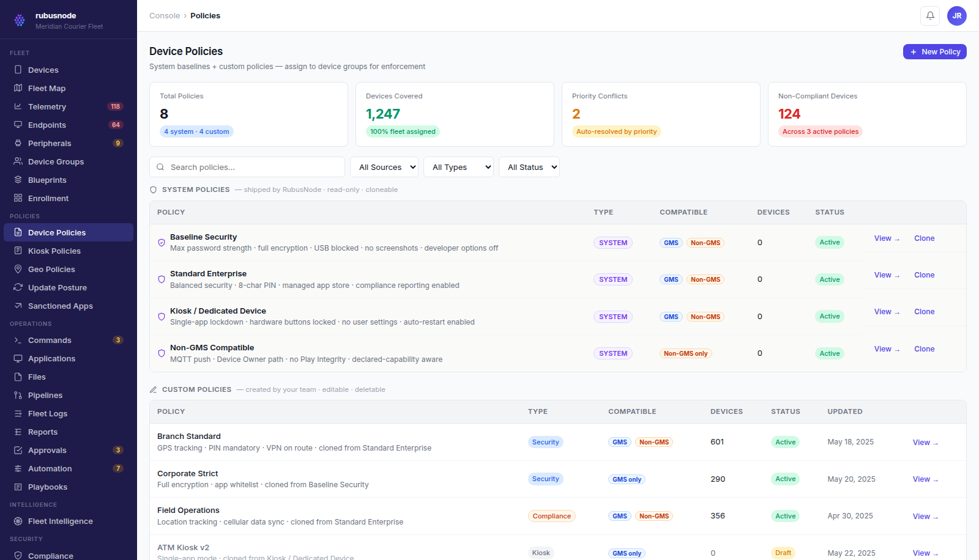Open the All Status filter dropdown
Image resolution: width=979 pixels, height=560 pixels.
click(x=529, y=167)
